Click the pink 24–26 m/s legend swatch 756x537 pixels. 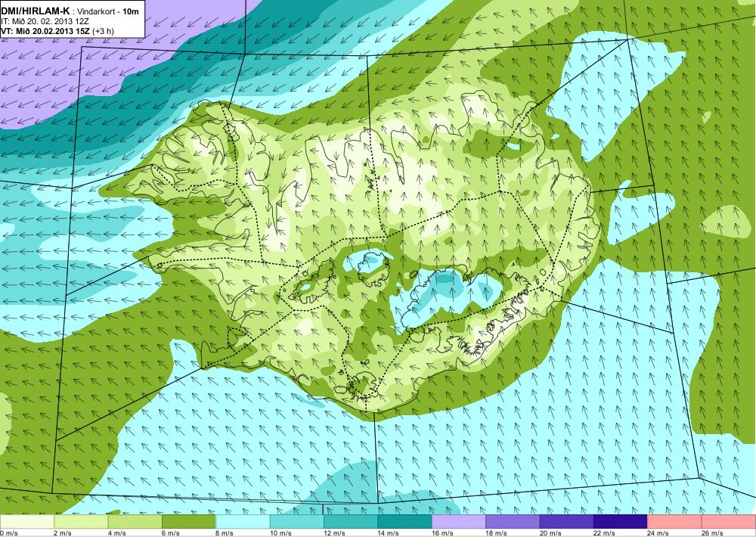click(x=675, y=522)
